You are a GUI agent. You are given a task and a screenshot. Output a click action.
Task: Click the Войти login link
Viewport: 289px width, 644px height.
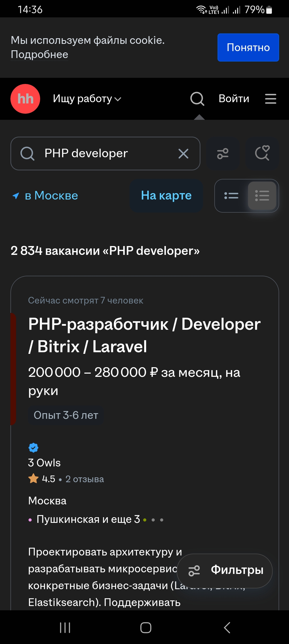pos(234,99)
